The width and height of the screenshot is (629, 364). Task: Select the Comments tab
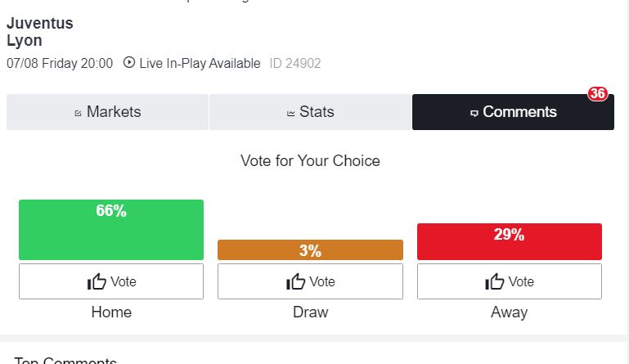pyautogui.click(x=513, y=112)
